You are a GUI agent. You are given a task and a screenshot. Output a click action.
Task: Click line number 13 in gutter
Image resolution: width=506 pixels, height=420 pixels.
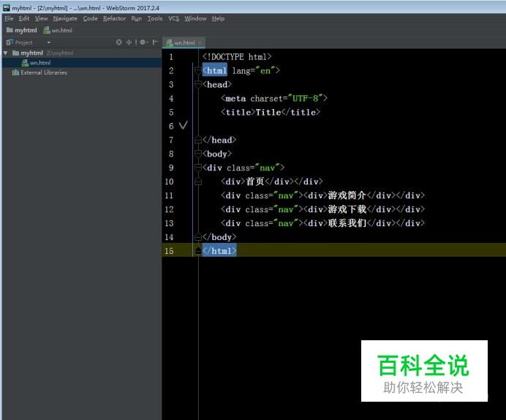click(x=169, y=223)
